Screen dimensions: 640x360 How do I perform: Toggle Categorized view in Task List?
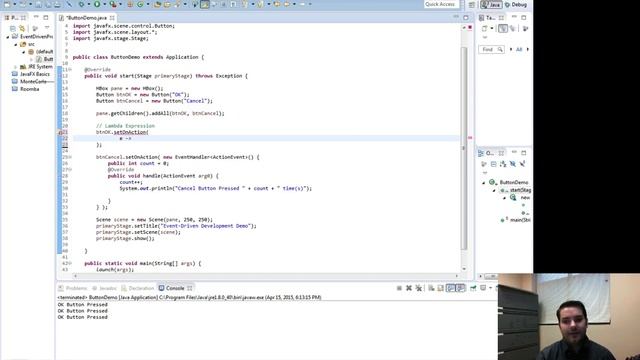pos(503,28)
